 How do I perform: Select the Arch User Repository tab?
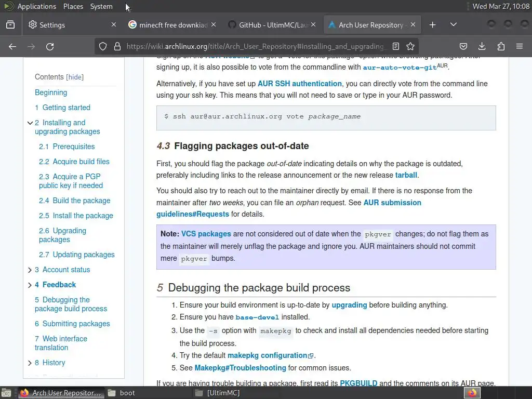point(372,25)
